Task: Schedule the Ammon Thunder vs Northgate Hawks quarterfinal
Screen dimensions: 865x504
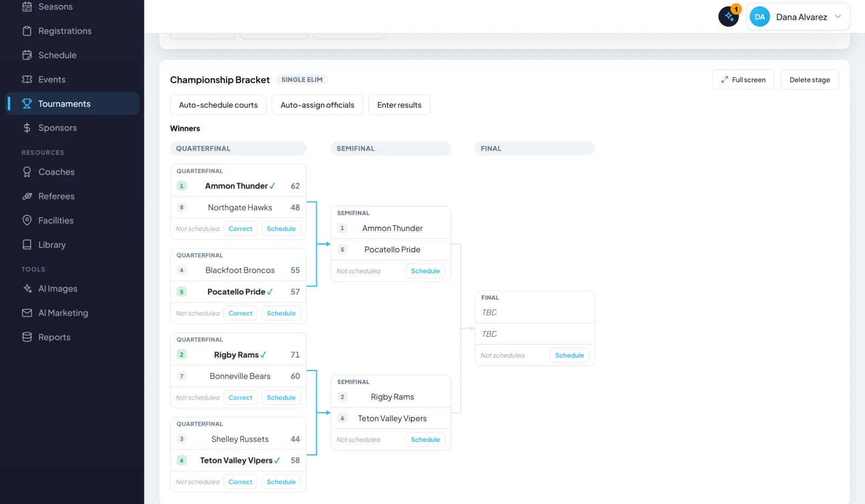Action: tap(281, 229)
